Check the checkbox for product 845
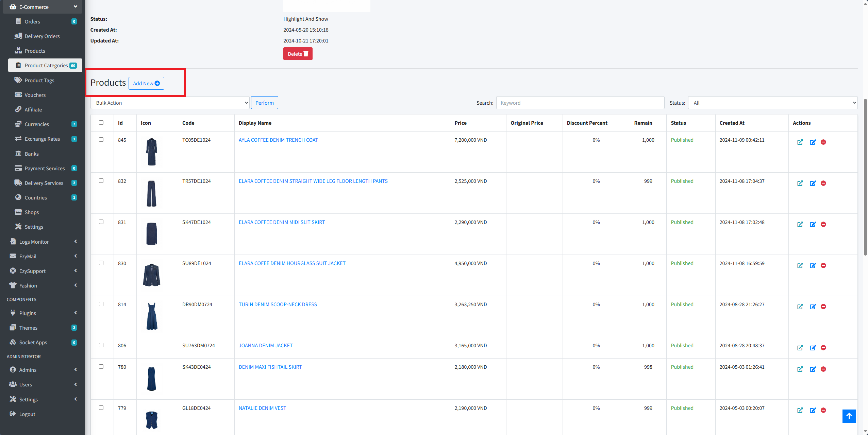This screenshot has width=868, height=435. coord(101,140)
